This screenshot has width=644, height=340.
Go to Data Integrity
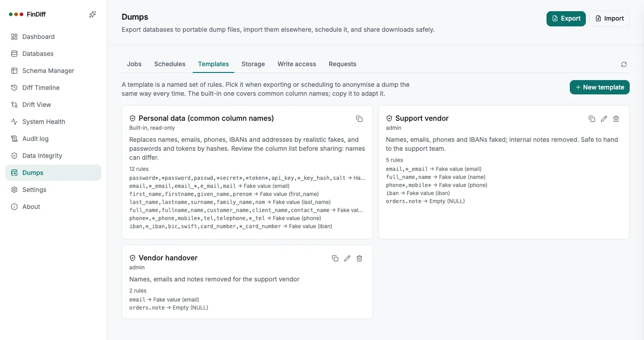coord(53,156)
